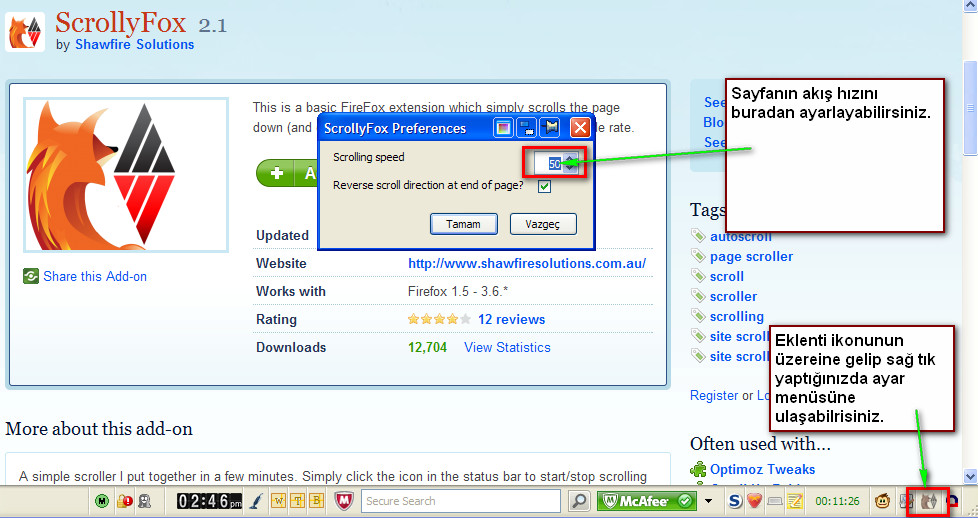
Task: Click the tag icon next to scroller
Action: point(698,296)
